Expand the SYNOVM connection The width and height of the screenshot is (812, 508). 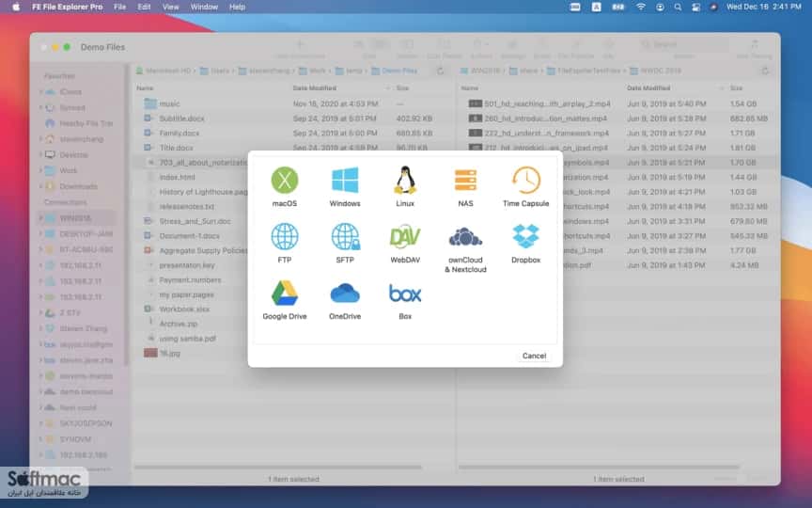tap(40, 439)
